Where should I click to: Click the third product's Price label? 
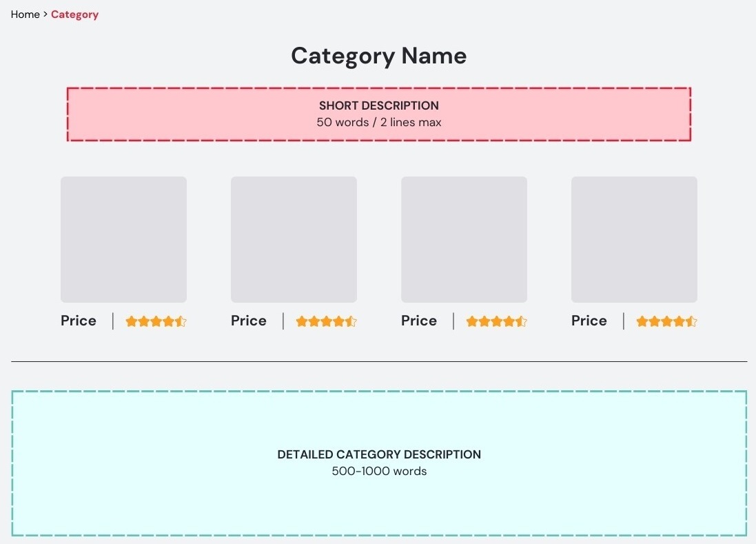point(419,321)
